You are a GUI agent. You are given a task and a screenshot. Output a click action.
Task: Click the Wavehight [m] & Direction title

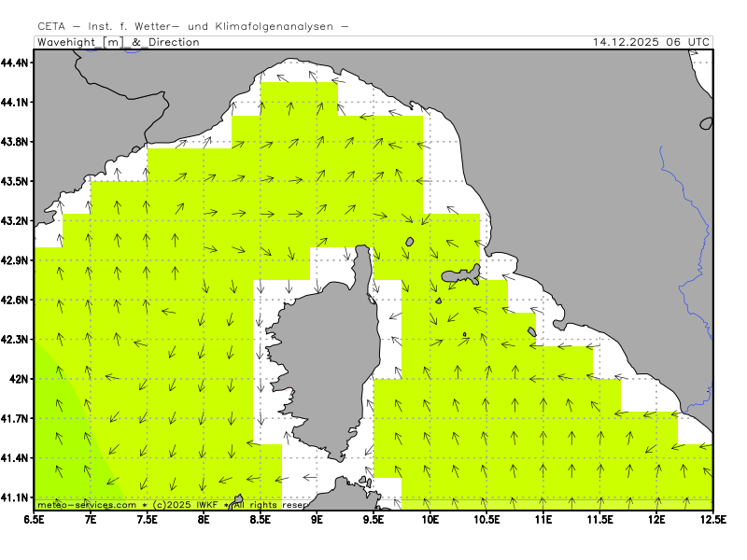[x=118, y=42]
